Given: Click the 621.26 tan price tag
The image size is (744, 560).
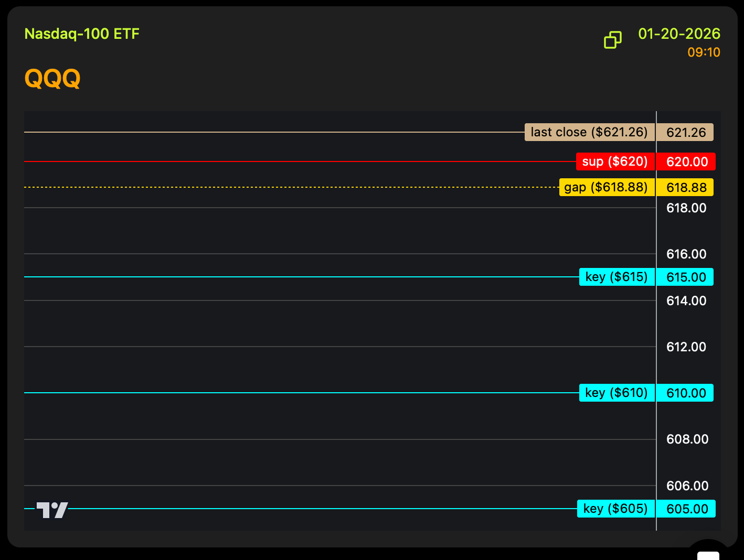Looking at the screenshot, I should pyautogui.click(x=685, y=132).
